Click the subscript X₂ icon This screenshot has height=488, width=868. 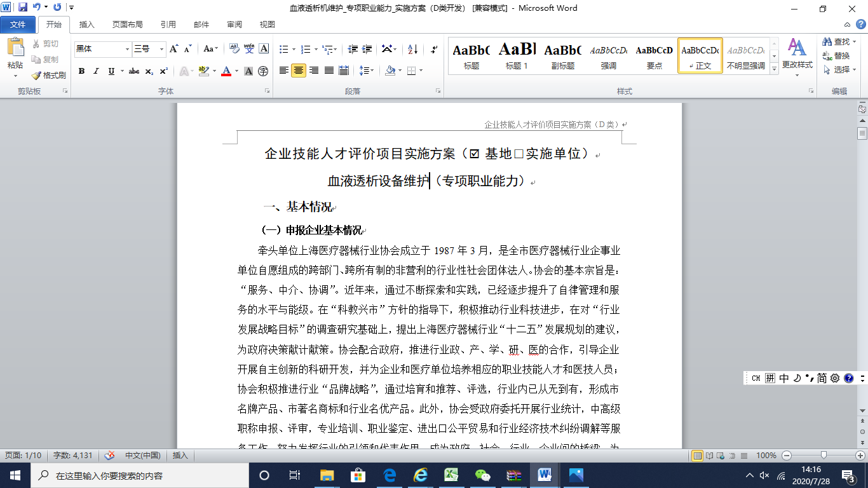(x=149, y=71)
